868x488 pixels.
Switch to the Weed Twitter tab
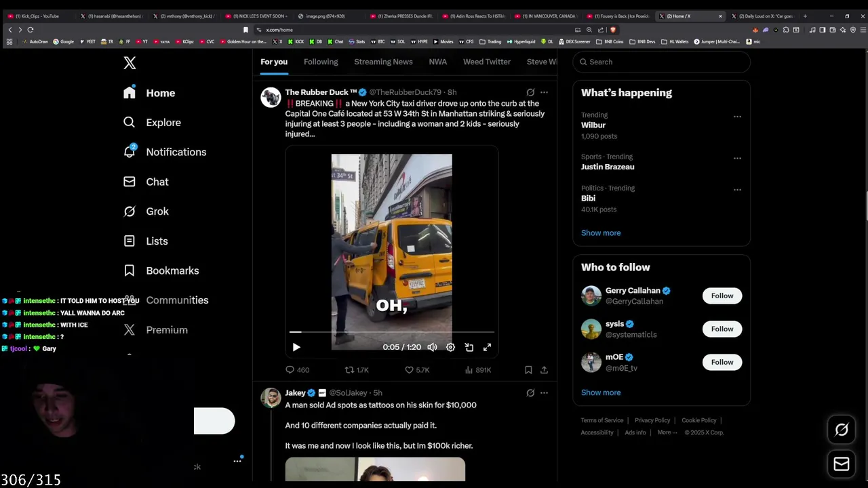[487, 62]
